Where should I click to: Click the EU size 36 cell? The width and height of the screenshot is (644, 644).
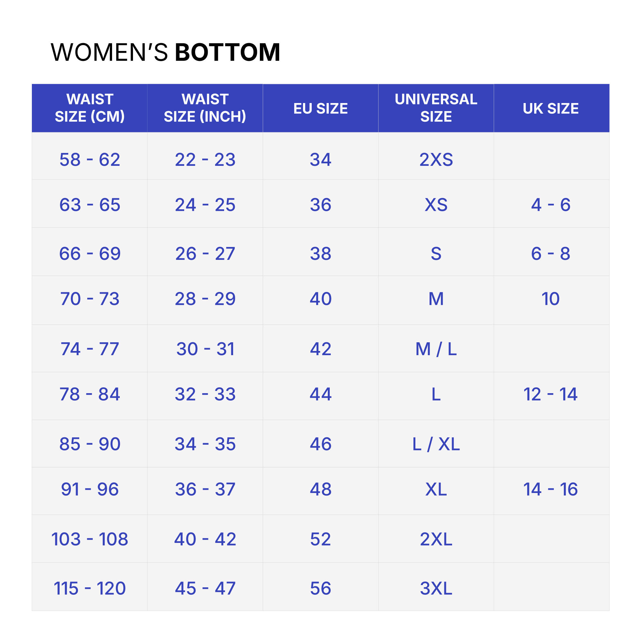coord(320,204)
